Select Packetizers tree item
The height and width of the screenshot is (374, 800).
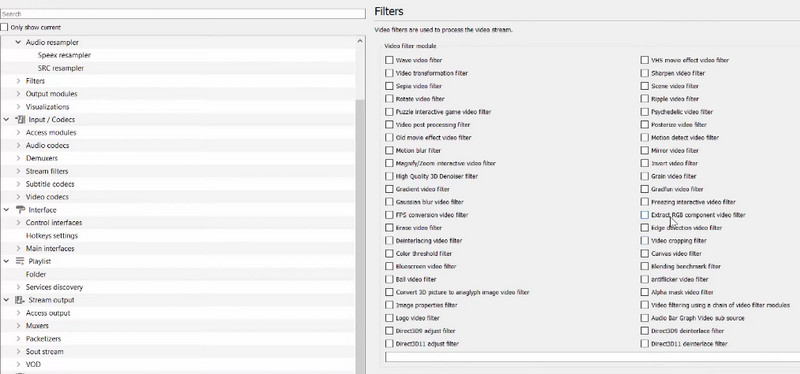(x=43, y=339)
